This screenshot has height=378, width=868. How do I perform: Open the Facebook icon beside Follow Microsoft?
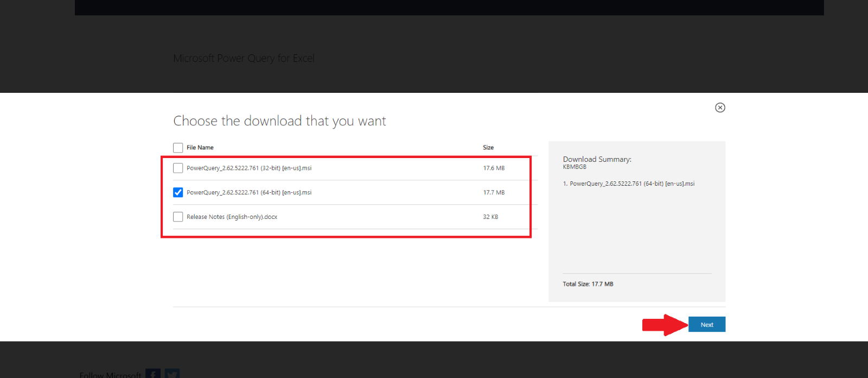click(x=153, y=374)
